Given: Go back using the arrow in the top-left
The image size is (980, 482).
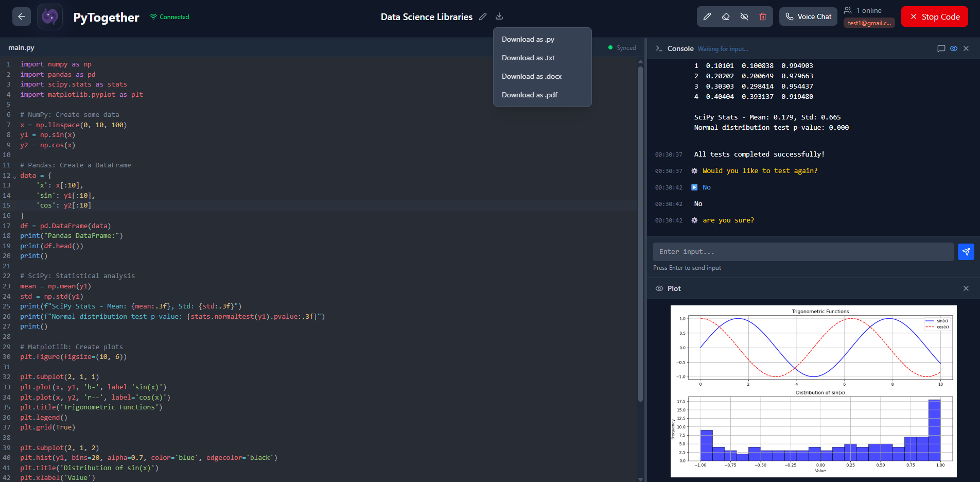Looking at the screenshot, I should tap(21, 16).
